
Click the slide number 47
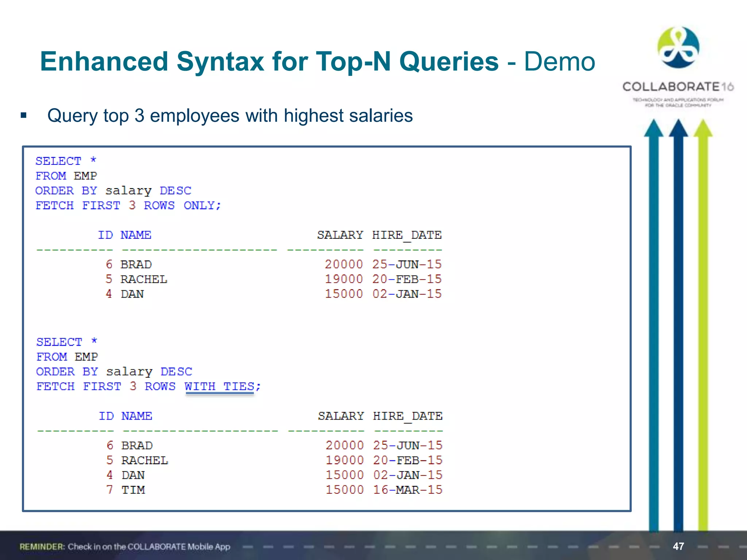[x=678, y=546]
